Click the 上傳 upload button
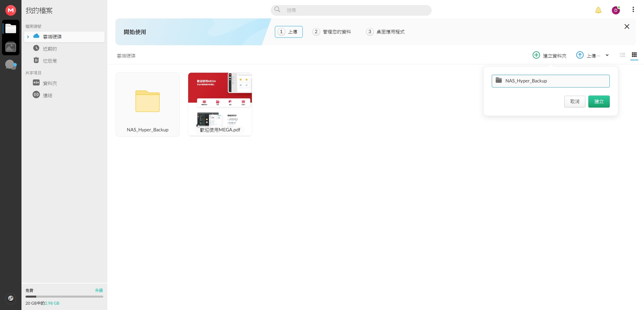Image resolution: width=644 pixels, height=310 pixels. point(588,55)
